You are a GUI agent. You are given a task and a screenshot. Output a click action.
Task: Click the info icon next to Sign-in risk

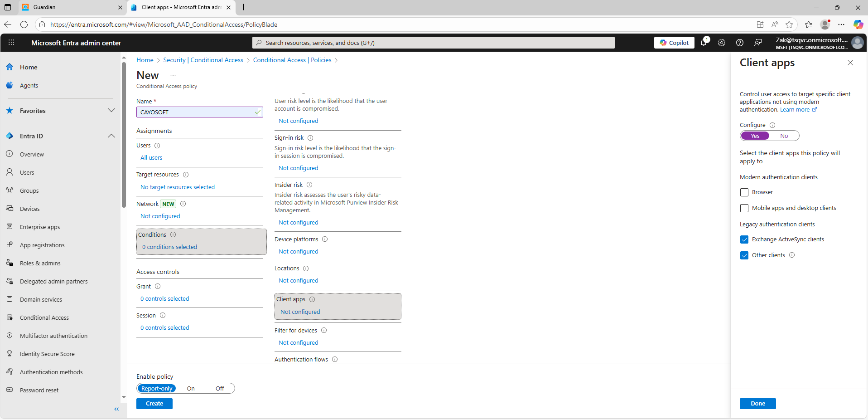(310, 138)
